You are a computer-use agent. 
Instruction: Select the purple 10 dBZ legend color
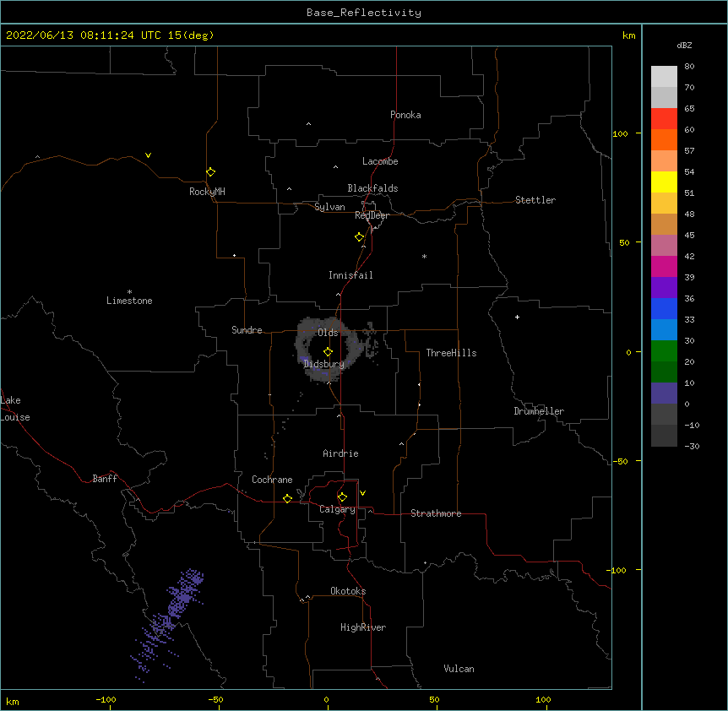tap(664, 393)
